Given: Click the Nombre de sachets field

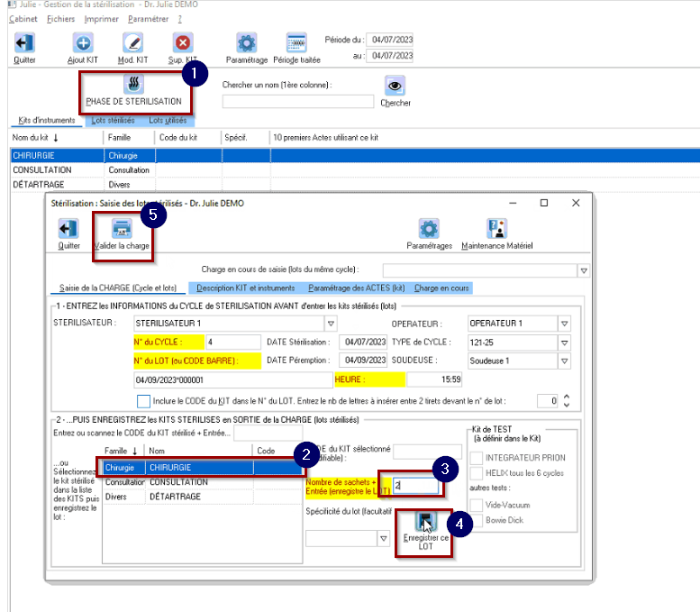Looking at the screenshot, I should (x=415, y=486).
